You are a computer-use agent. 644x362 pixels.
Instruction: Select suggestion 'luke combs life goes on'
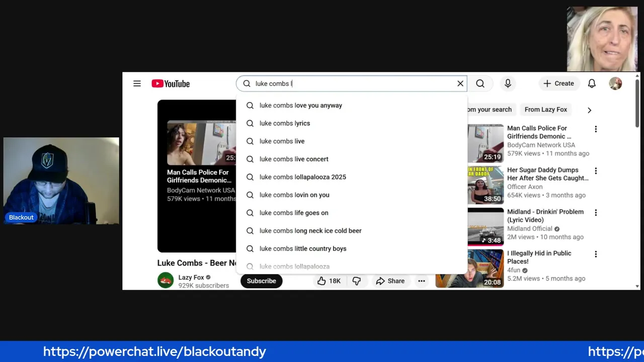[x=352, y=213]
